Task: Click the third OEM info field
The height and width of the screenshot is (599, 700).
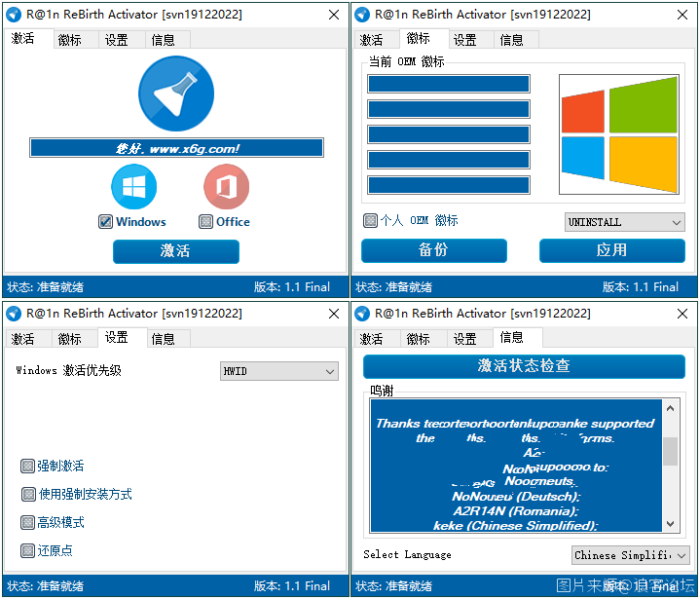Action: pos(449,134)
